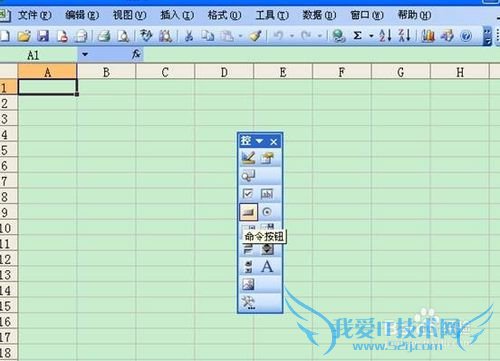Create a new blank workbook
The width and height of the screenshot is (500, 361).
coord(5,36)
